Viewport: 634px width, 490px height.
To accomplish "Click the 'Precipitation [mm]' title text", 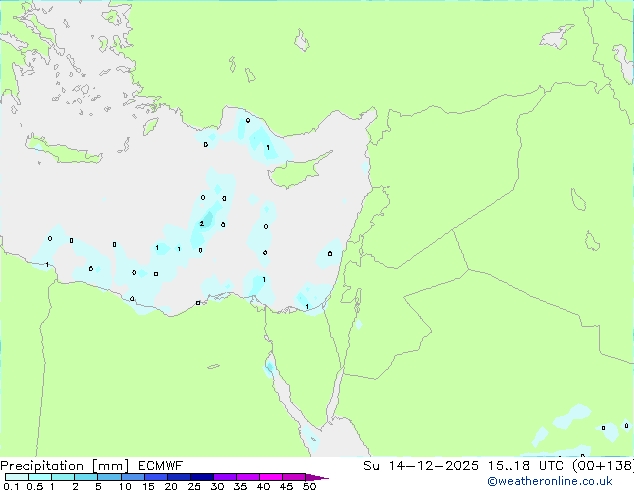I will tap(65, 466).
